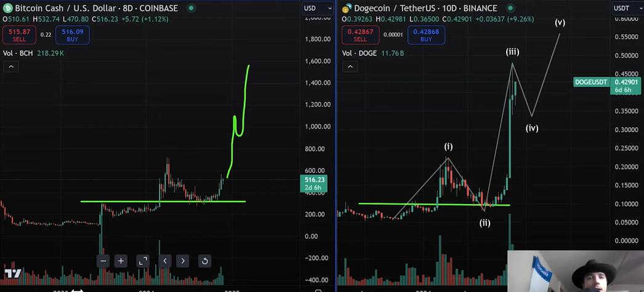Click the DOGEUSDT price label tag
The image size is (644, 292).
[591, 82]
